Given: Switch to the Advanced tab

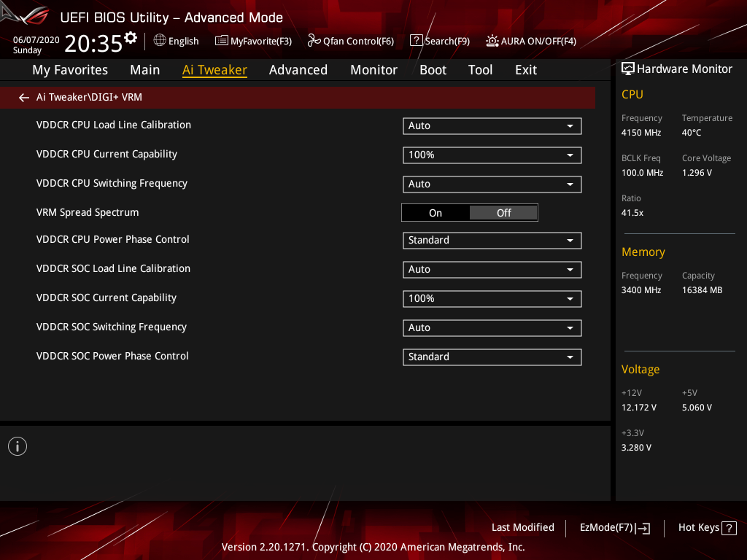Looking at the screenshot, I should coord(298,70).
